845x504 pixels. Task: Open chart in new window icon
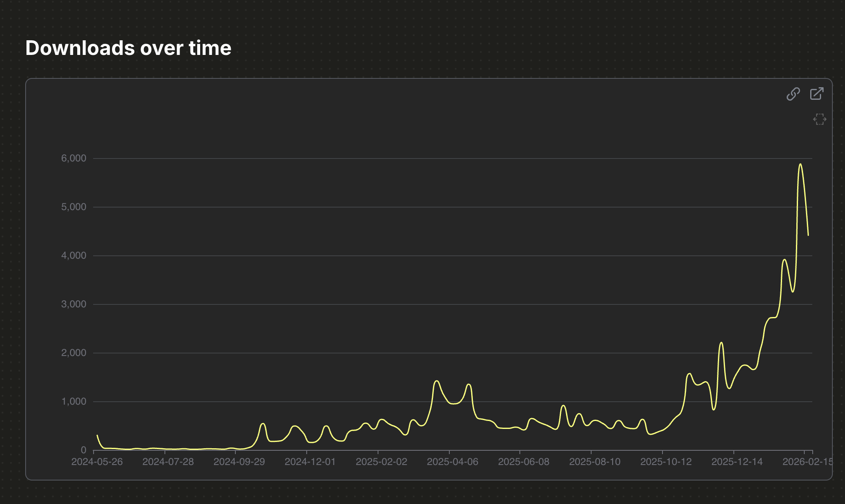point(816,94)
